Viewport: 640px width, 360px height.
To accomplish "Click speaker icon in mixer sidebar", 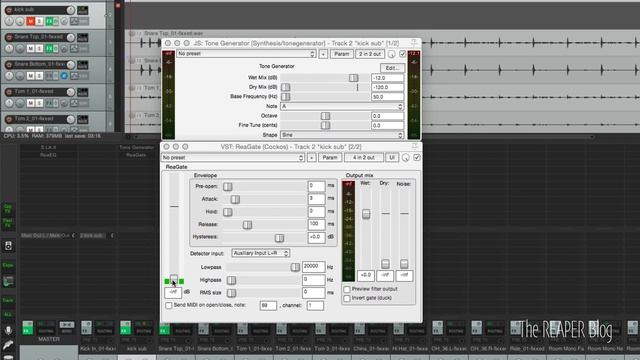I will pyautogui.click(x=8, y=246).
